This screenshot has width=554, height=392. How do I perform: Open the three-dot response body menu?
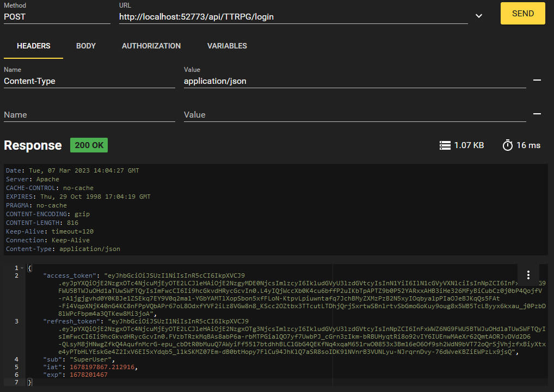(528, 275)
